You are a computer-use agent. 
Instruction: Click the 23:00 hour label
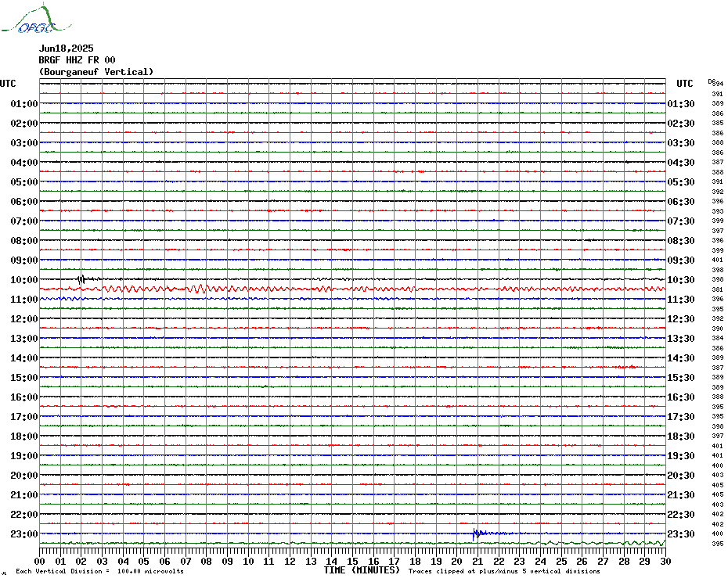[24, 534]
